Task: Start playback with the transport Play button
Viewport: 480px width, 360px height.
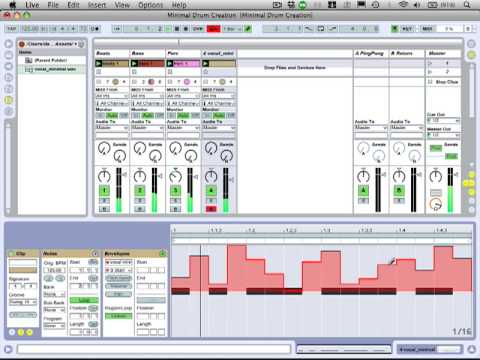Action: pos(168,29)
